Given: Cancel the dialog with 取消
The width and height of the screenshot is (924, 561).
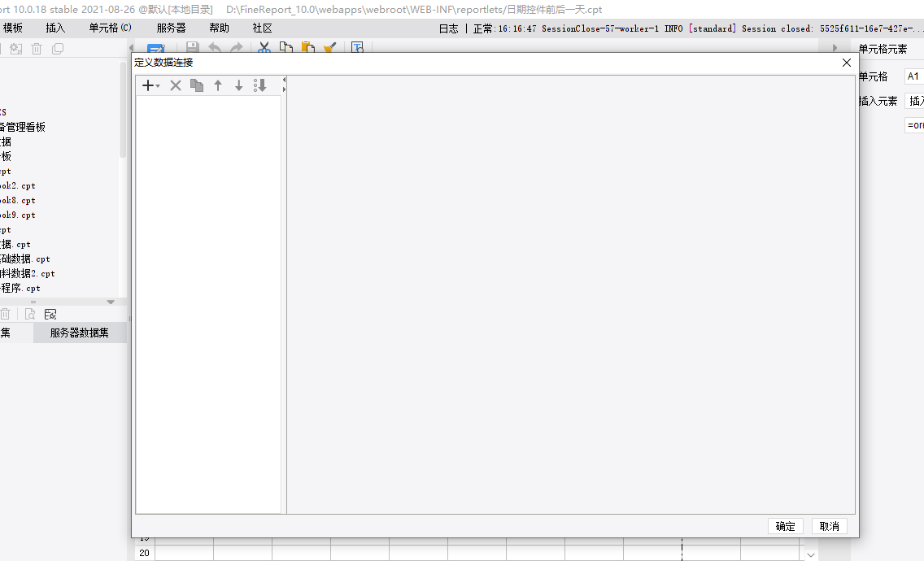Looking at the screenshot, I should 829,526.
